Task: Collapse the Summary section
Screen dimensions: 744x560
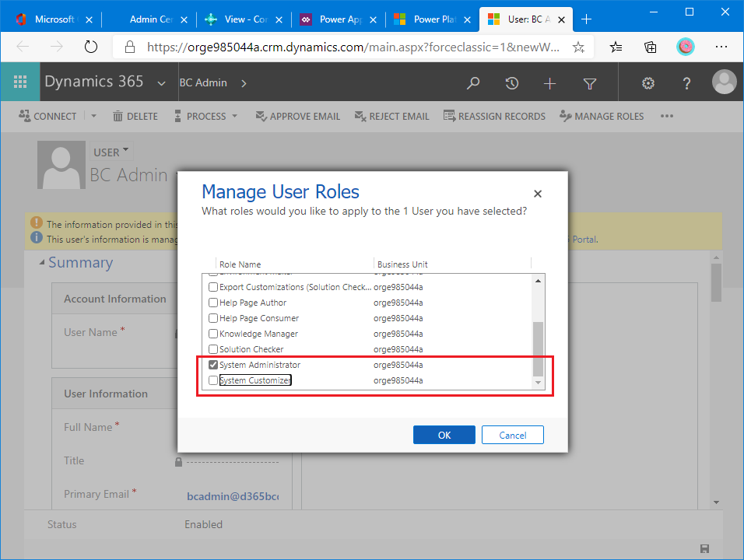Action: point(42,262)
